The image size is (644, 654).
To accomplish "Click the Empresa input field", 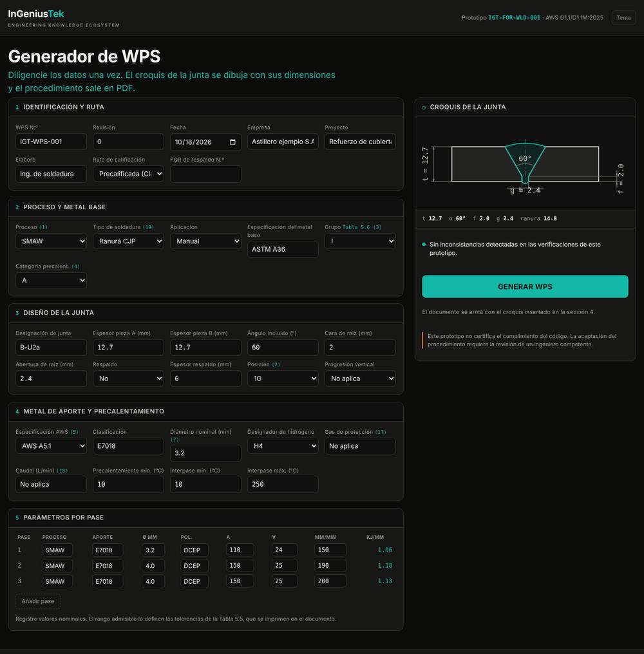I will (283, 142).
